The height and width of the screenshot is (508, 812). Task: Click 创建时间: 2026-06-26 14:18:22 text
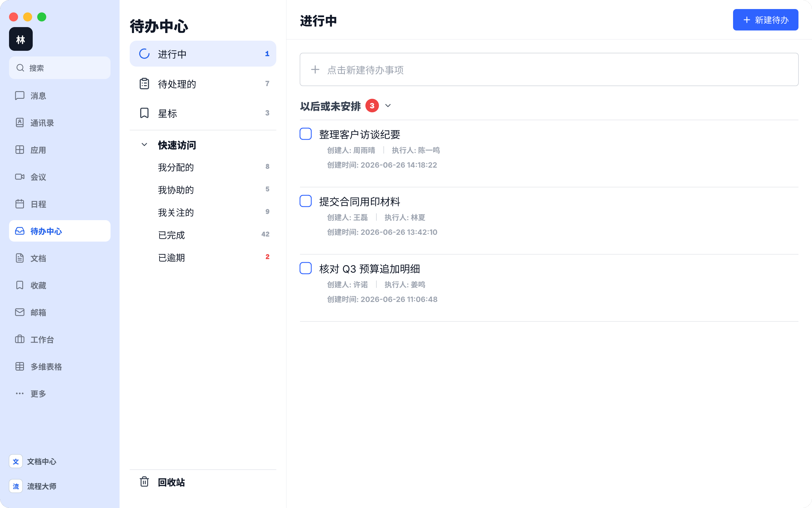[x=382, y=165]
